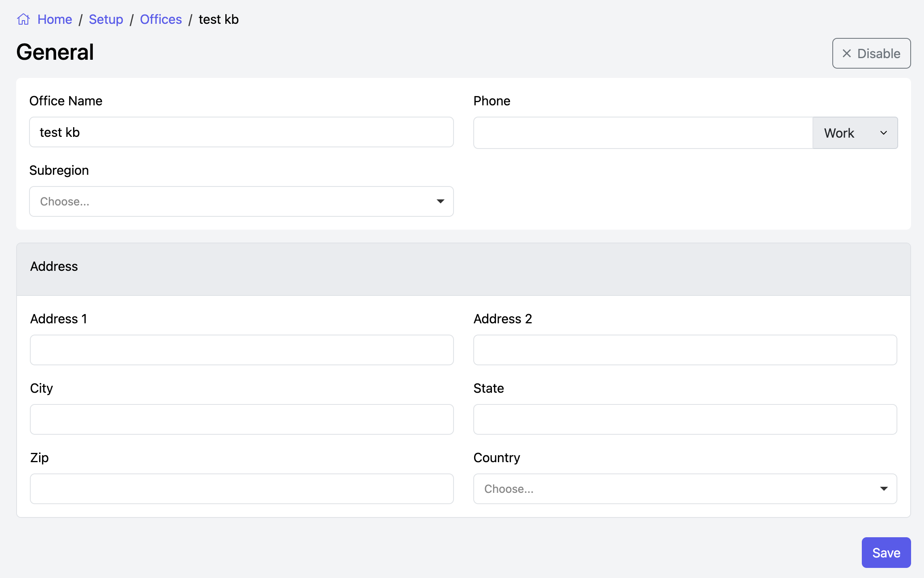Click the Country dropdown caret arrow
The image size is (924, 578).
(x=884, y=489)
